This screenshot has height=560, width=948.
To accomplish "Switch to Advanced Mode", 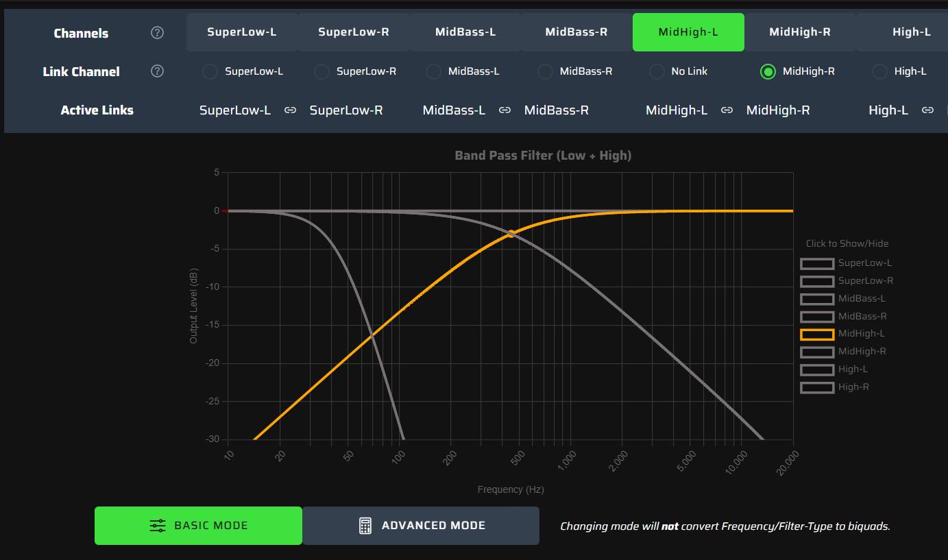I will (x=421, y=526).
